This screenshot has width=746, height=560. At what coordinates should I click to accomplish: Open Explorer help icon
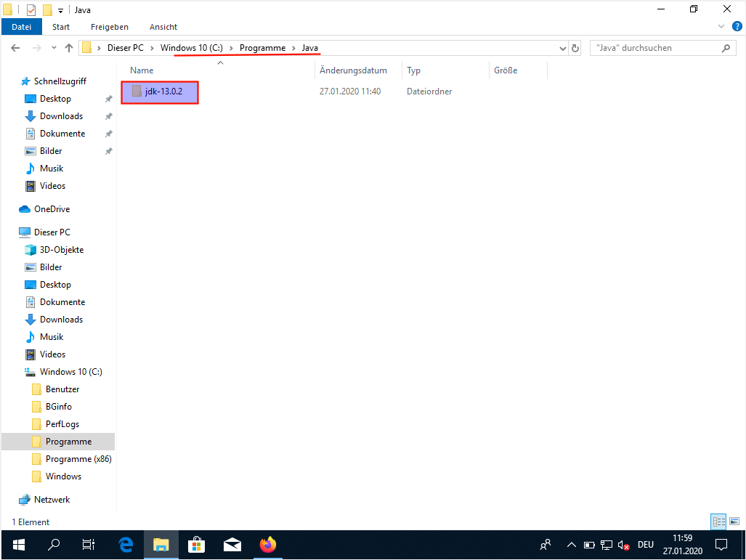pyautogui.click(x=737, y=27)
